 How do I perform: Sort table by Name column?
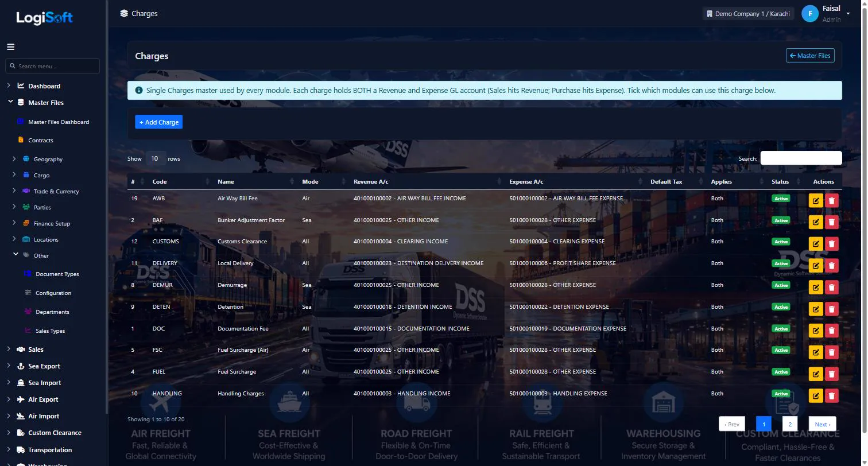[x=256, y=181]
